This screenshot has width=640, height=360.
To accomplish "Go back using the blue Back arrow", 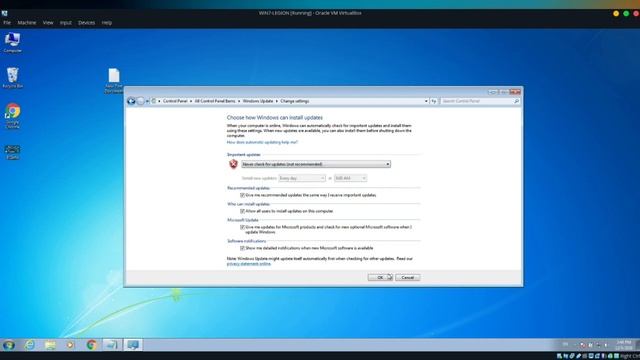I will click(x=131, y=101).
